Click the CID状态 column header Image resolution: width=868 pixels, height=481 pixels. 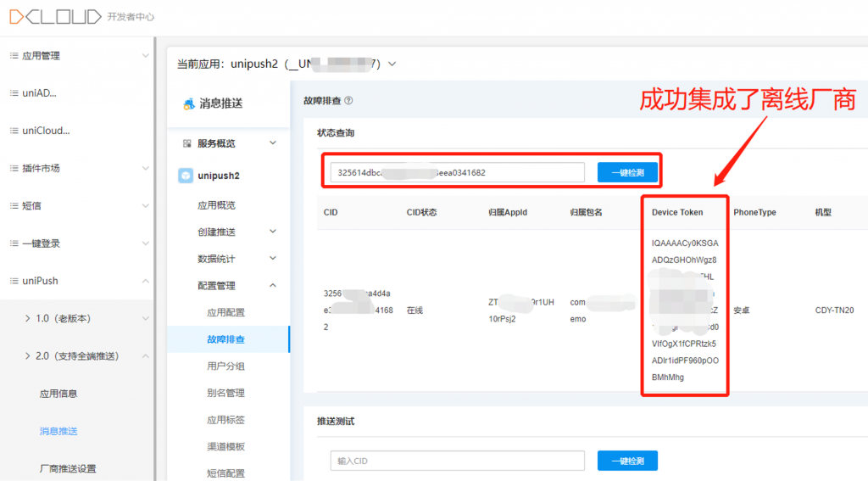tap(421, 212)
